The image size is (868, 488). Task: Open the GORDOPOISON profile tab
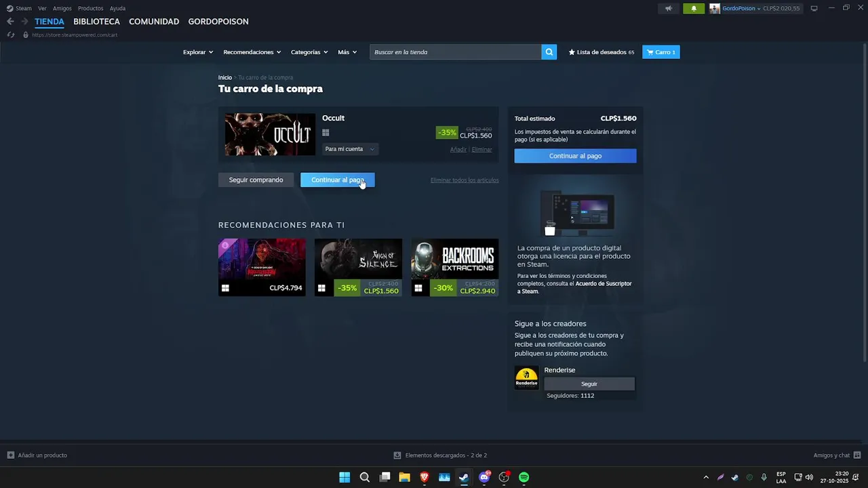(x=218, y=22)
